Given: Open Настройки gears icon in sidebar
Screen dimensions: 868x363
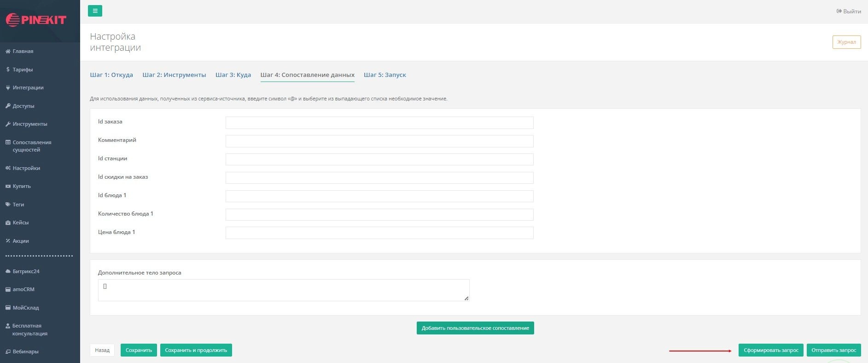Looking at the screenshot, I should pyautogui.click(x=8, y=168).
